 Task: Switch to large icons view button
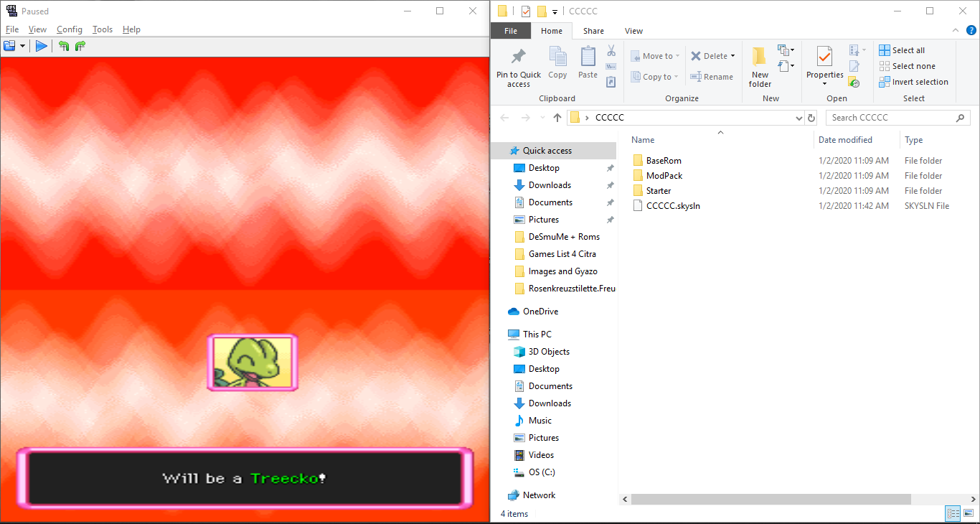[x=969, y=513]
